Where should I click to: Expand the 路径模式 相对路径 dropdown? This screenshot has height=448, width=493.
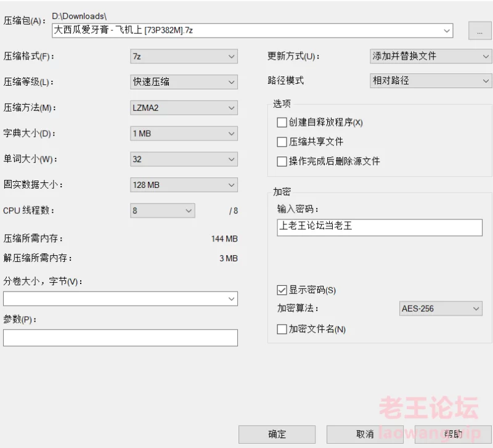click(x=430, y=81)
